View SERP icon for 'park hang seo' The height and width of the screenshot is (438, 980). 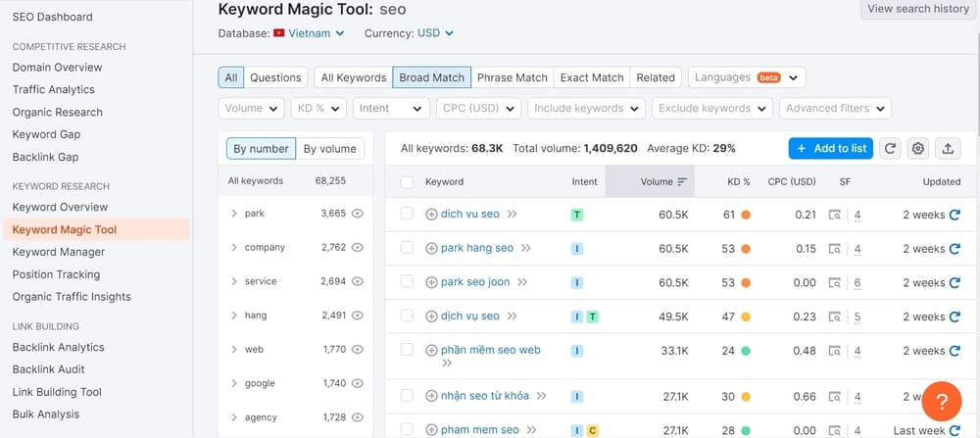[x=834, y=249]
